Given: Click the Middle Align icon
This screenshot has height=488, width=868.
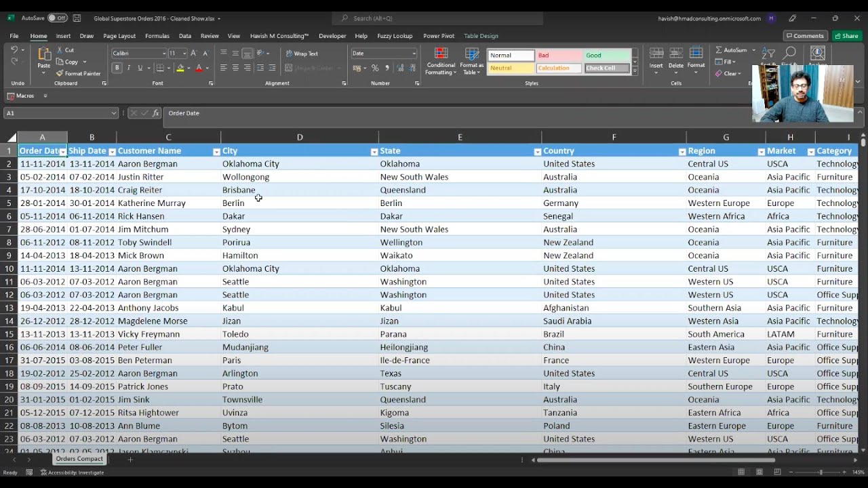Looking at the screenshot, I should [235, 54].
